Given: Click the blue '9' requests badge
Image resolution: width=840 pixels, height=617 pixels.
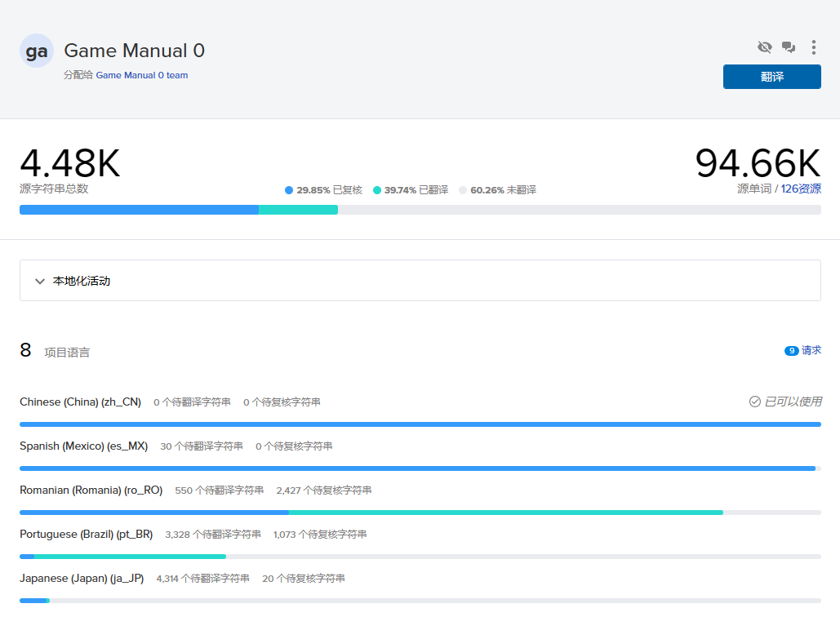Looking at the screenshot, I should pyautogui.click(x=791, y=351).
